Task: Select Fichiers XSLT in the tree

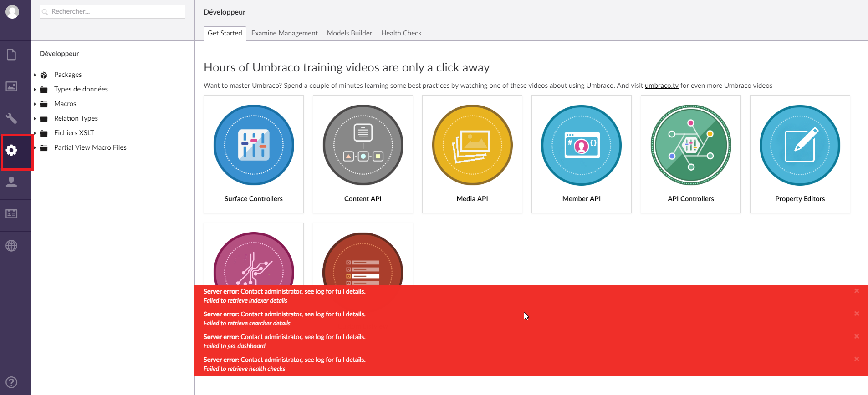Action: pyautogui.click(x=74, y=133)
